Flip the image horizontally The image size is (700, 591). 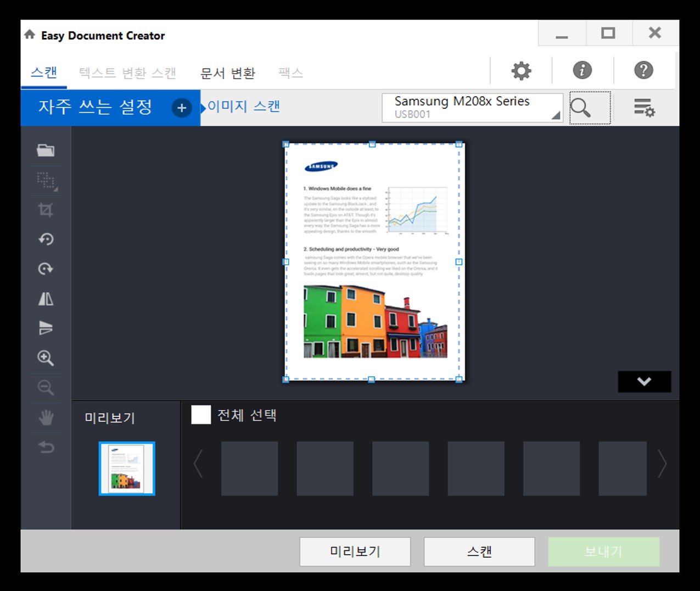pyautogui.click(x=46, y=299)
